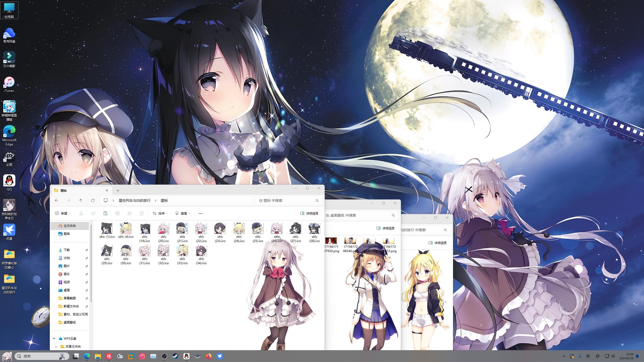The width and height of the screenshot is (644, 362).
Task: Toggle the 详细信息 details pane in 图标 window
Action: pos(309,213)
